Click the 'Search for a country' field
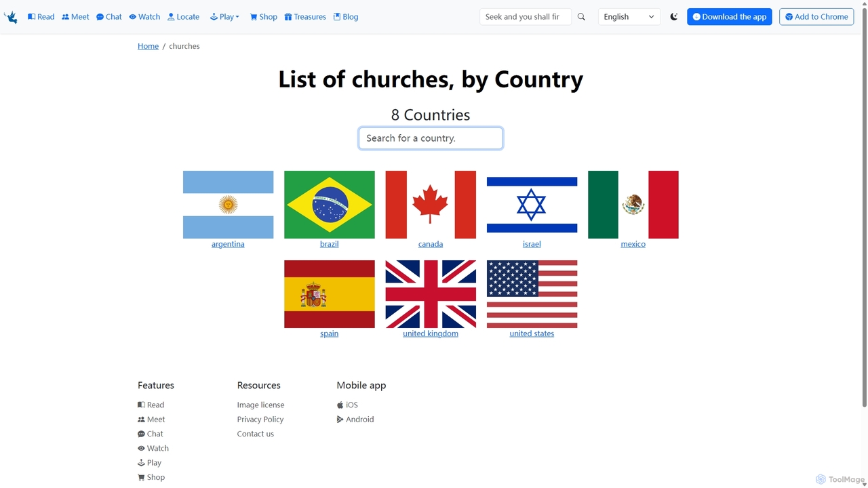This screenshot has width=868, height=488. (x=431, y=138)
